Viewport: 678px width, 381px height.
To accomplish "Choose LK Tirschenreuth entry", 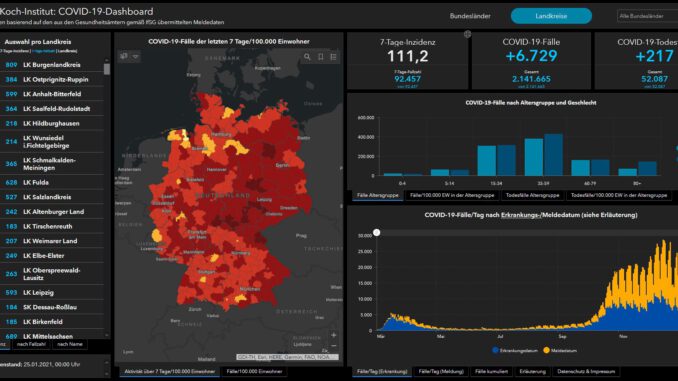I will tap(52, 227).
